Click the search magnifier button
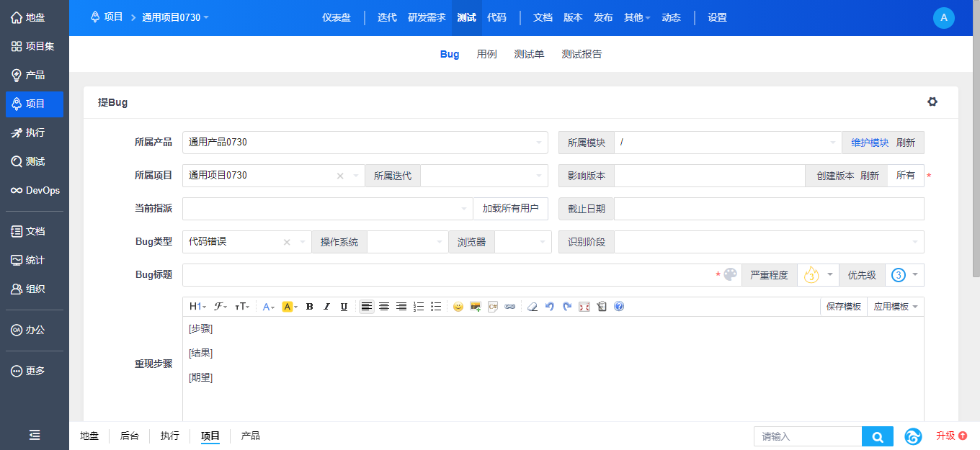Screen dimensions: 980x450 (877, 436)
